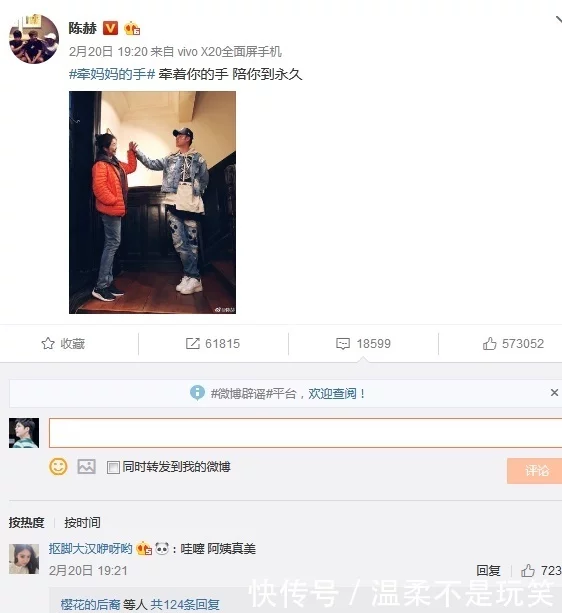Click the orange 评论 submit button

click(534, 471)
